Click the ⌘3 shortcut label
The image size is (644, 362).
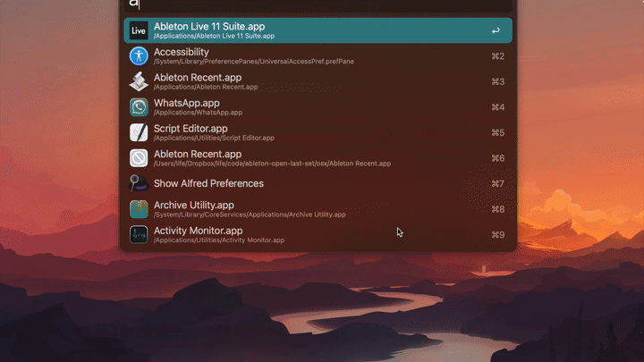point(498,81)
